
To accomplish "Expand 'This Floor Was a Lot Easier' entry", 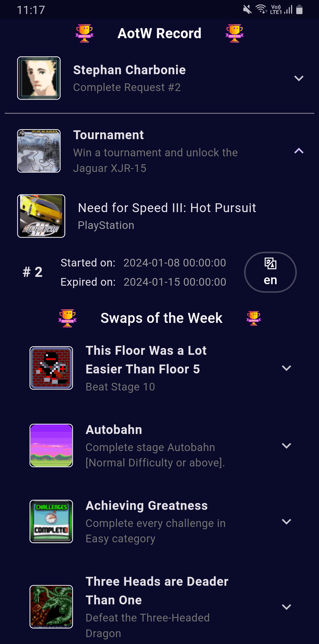I will tap(286, 368).
